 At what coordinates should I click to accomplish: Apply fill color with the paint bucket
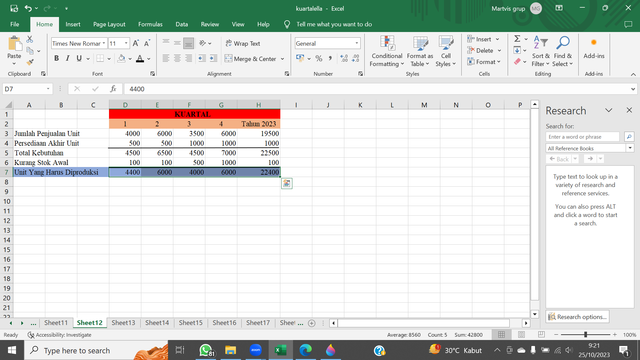click(x=121, y=58)
